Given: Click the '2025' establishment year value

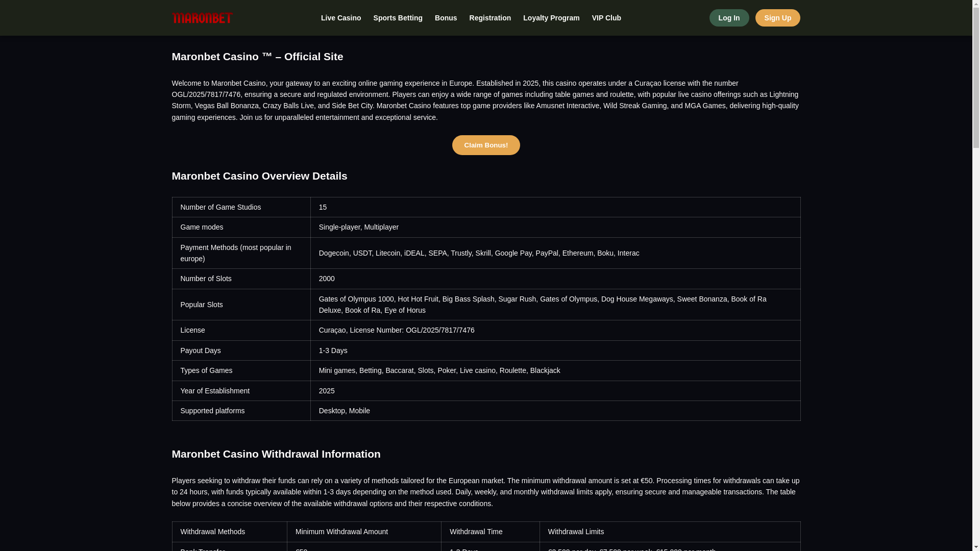Looking at the screenshot, I should click(555, 391).
